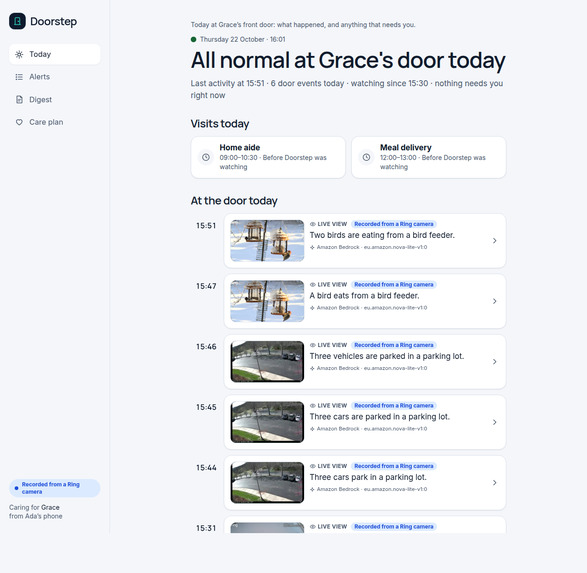Image resolution: width=587 pixels, height=573 pixels.
Task: Expand the 15:46 three vehicles event
Action: 495,362
